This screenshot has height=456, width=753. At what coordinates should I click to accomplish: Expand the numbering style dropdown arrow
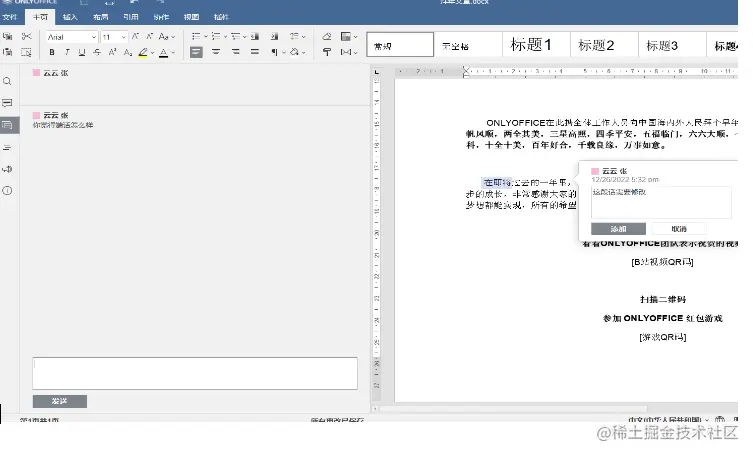(225, 36)
